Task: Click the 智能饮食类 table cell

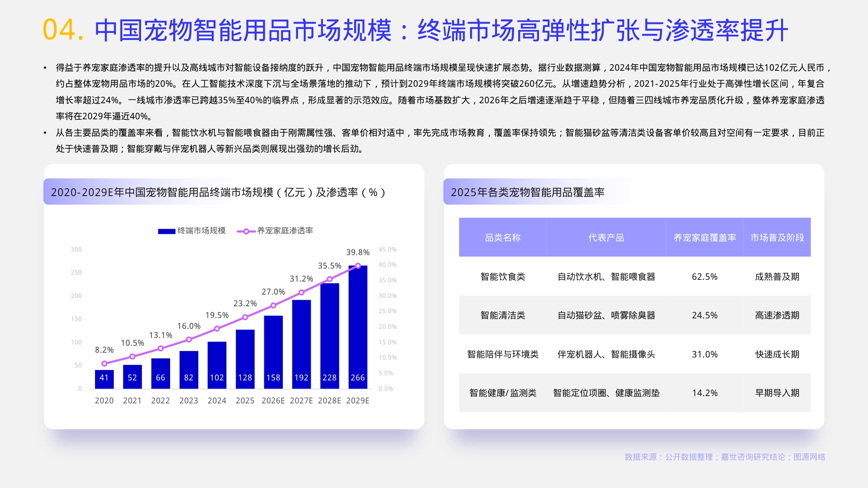Action: (503, 277)
